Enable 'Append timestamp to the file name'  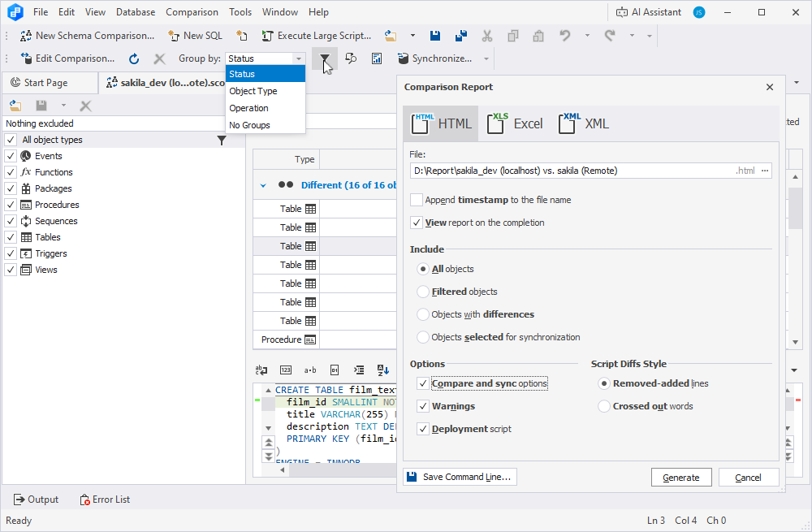(417, 199)
